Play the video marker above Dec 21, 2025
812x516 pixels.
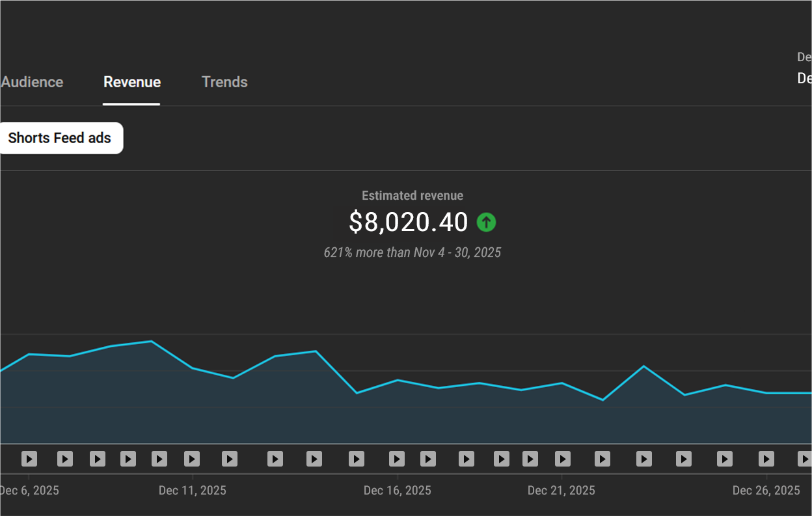click(561, 459)
